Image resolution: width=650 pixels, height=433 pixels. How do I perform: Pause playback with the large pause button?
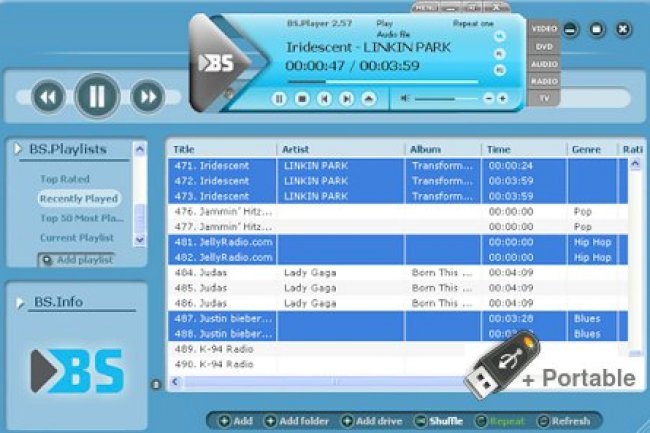(97, 96)
